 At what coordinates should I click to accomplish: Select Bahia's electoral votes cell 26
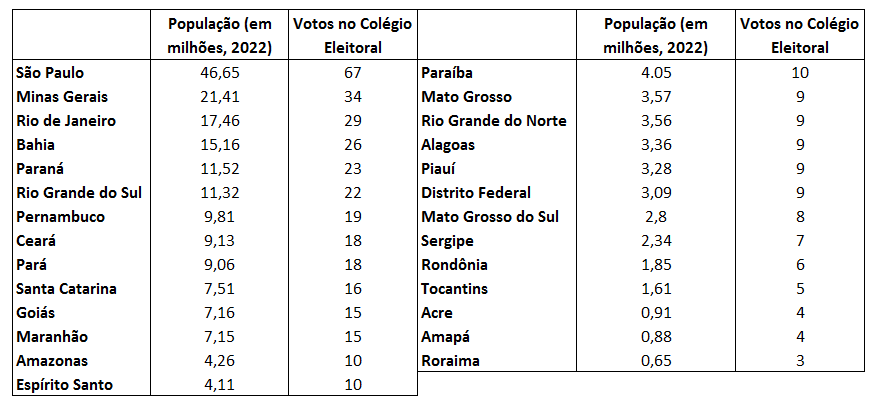click(x=351, y=145)
